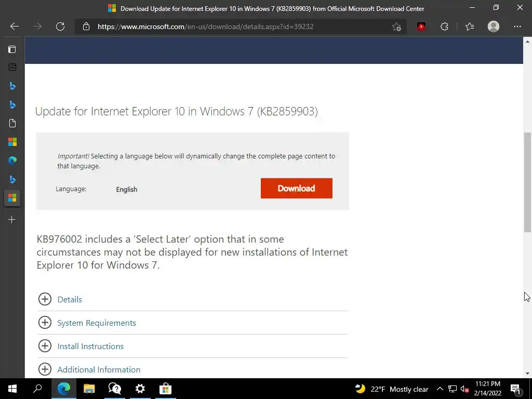Image resolution: width=532 pixels, height=399 pixels.
Task: Click the paragraph beginning 'KB976002 includes a'
Action: click(x=192, y=252)
